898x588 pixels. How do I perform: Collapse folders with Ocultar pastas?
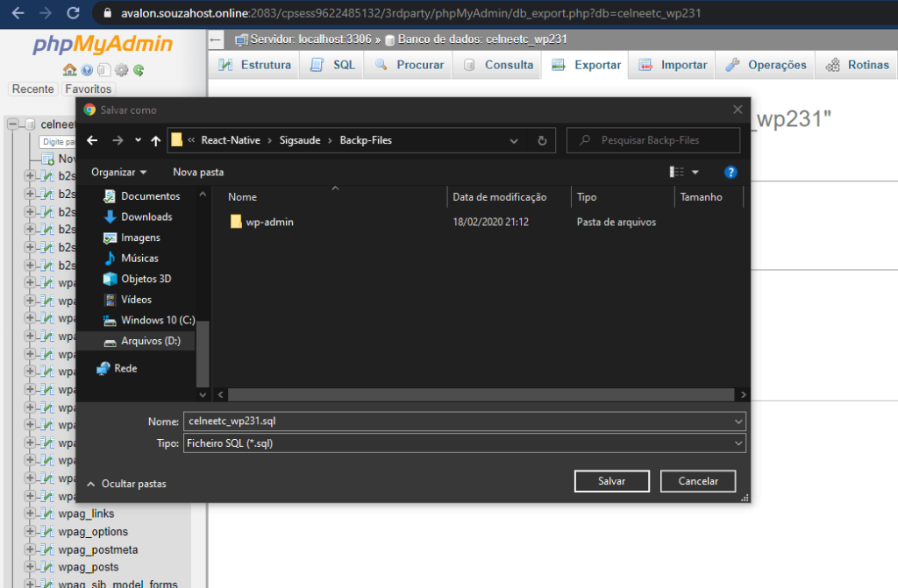(x=126, y=484)
